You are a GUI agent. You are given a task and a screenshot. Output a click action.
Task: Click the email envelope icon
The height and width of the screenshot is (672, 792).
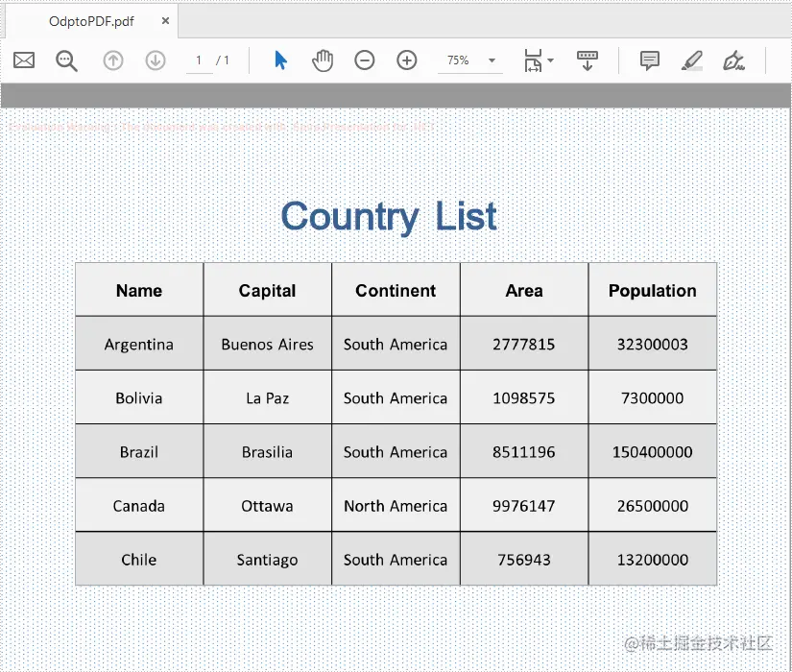pos(24,60)
